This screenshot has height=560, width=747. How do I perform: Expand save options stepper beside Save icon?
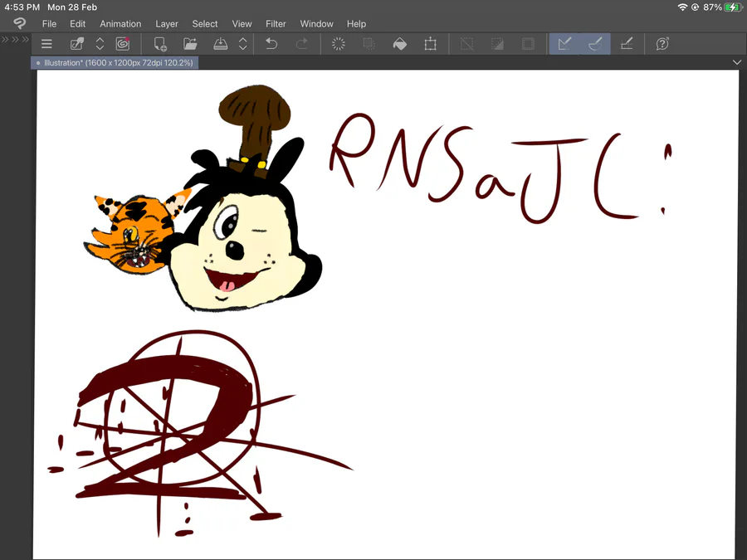pos(243,44)
